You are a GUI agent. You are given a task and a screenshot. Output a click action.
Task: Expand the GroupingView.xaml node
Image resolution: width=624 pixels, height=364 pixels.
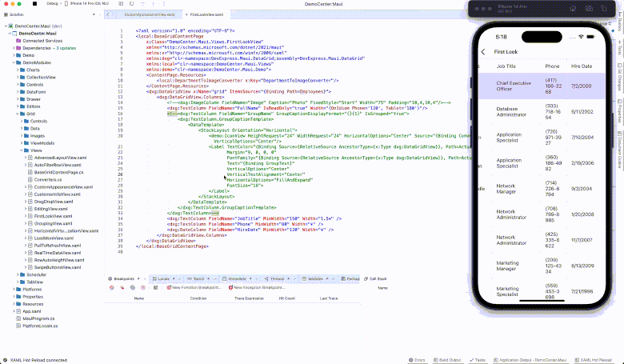tap(26, 223)
